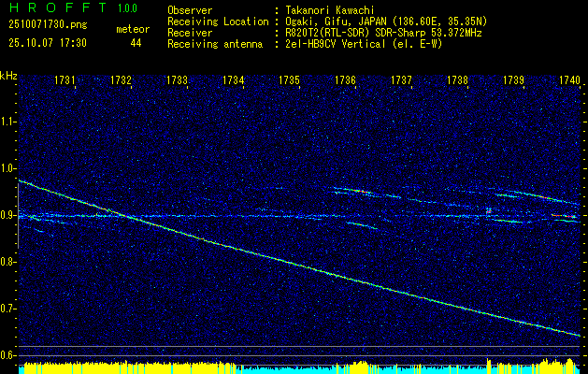Click the HROFFT title text
This screenshot has width=588, height=374.
point(59,7)
